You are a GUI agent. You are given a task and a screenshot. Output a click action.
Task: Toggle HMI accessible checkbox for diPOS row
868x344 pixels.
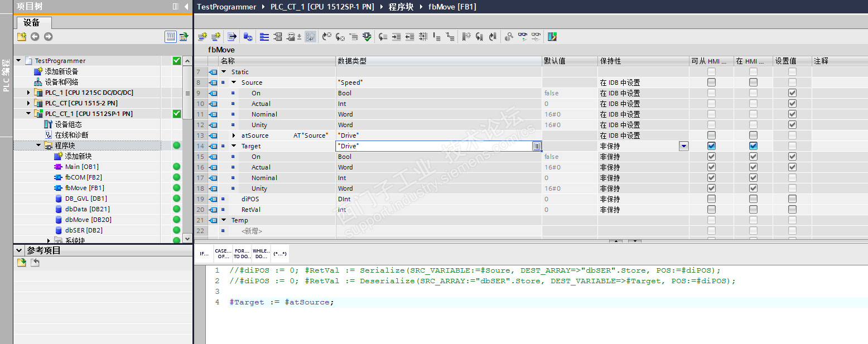pos(711,199)
